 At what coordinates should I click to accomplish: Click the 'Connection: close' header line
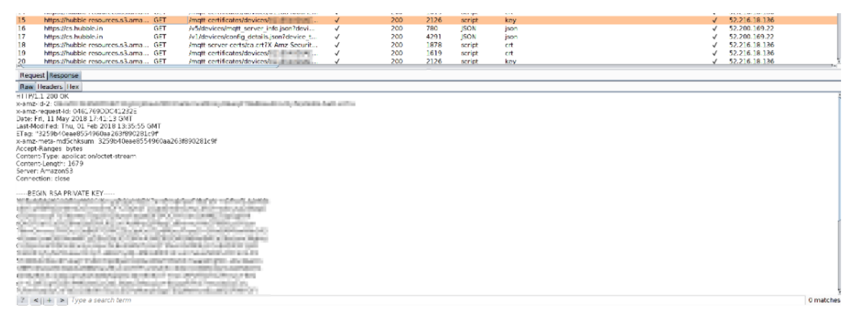[44, 178]
